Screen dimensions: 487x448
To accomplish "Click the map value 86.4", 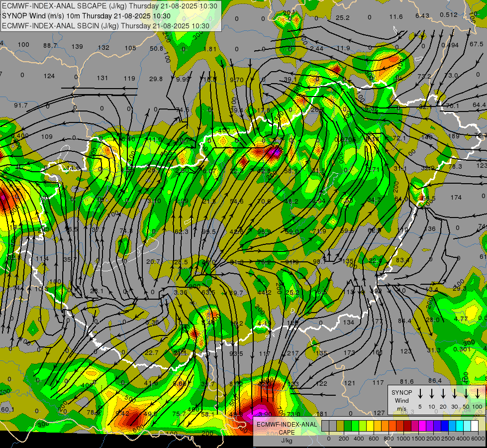I will (x=435, y=380).
